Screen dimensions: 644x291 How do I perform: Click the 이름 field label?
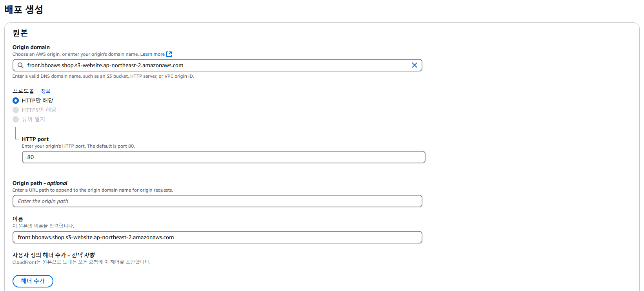tap(18, 219)
